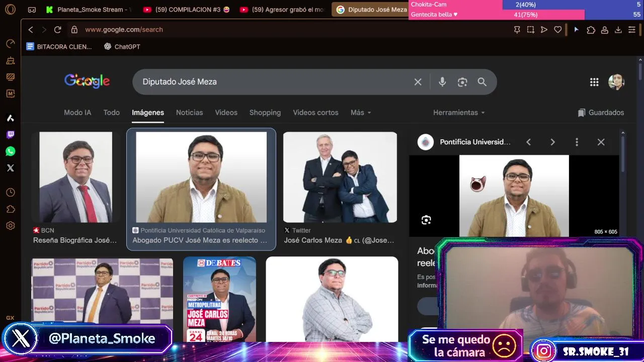Submit the search with magnifier icon
Image resolution: width=644 pixels, height=362 pixels.
[x=482, y=82]
